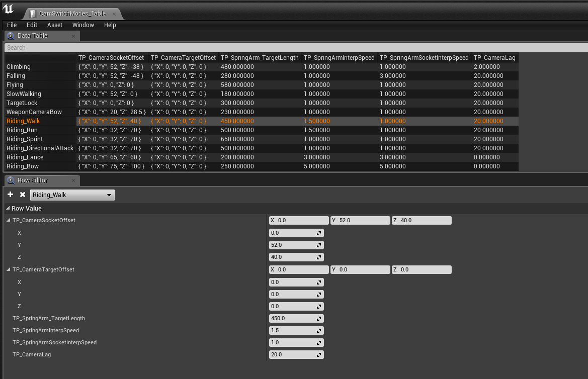
Task: Click spinner arrow icon on TP_SpringArm_TargetLength field
Action: coord(319,319)
